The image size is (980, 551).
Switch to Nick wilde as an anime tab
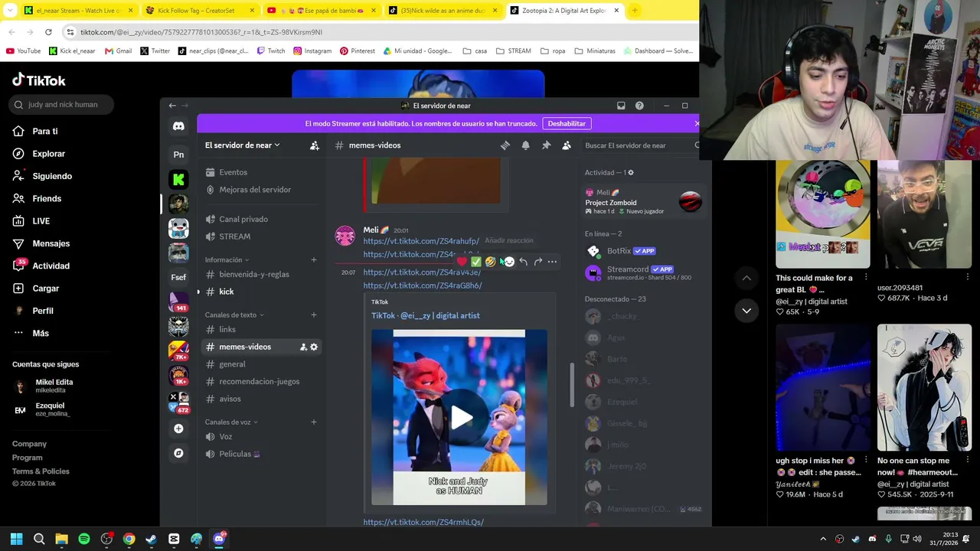[443, 11]
